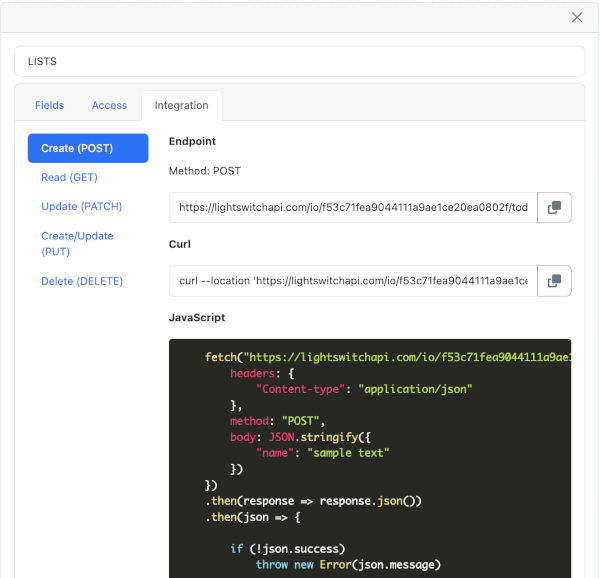600x578 pixels.
Task: Switch to the Access tab
Action: coord(109,105)
